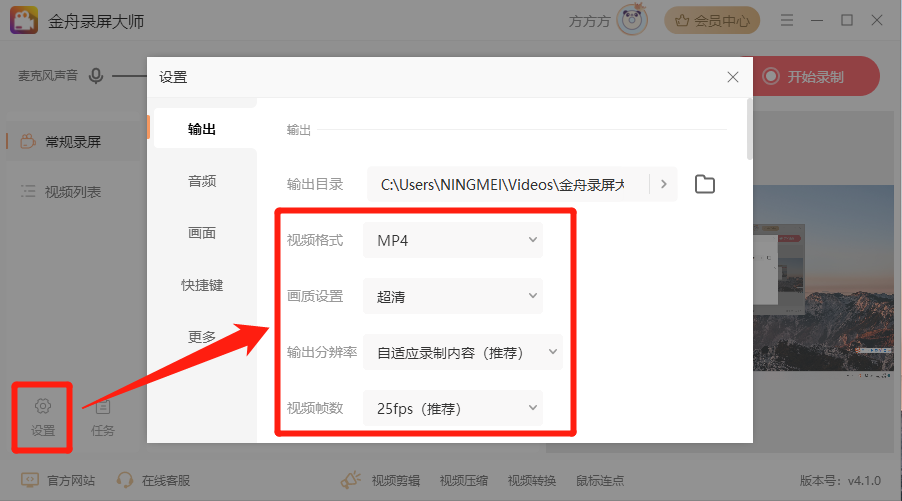The width and height of the screenshot is (902, 501).
Task: Select 视频列表 in the sidebar
Action: point(73,192)
